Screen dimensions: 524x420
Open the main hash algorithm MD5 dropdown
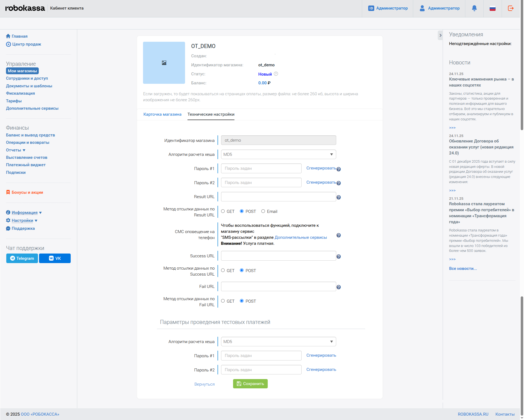click(278, 154)
